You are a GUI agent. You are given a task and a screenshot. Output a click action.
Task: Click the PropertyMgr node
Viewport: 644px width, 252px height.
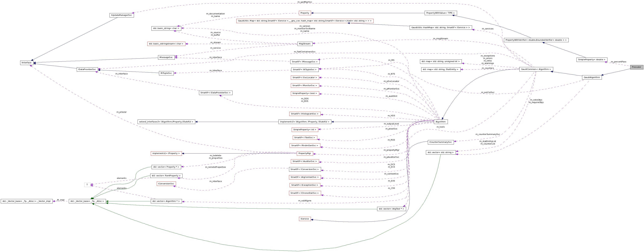pyautogui.click(x=305, y=153)
